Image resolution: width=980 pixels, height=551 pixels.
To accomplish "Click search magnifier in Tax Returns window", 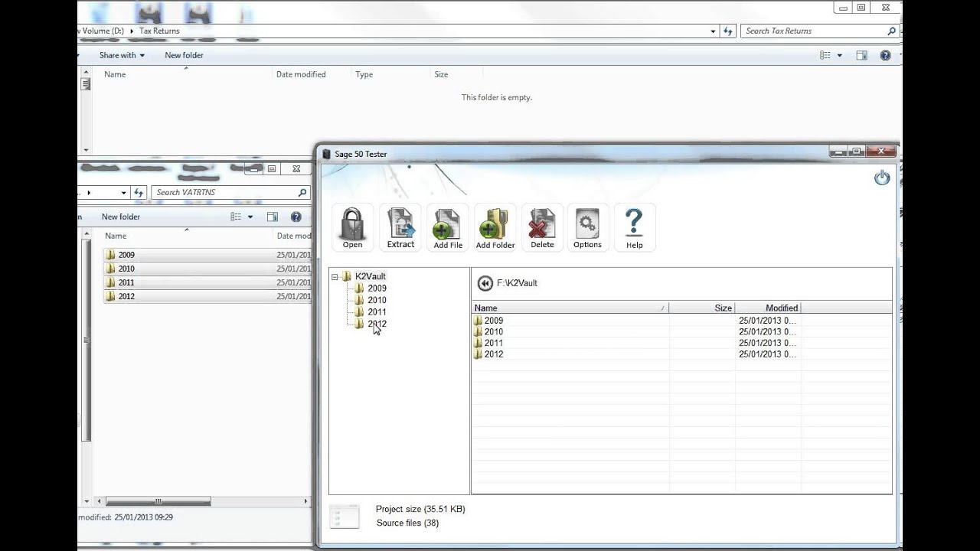I will [x=892, y=31].
